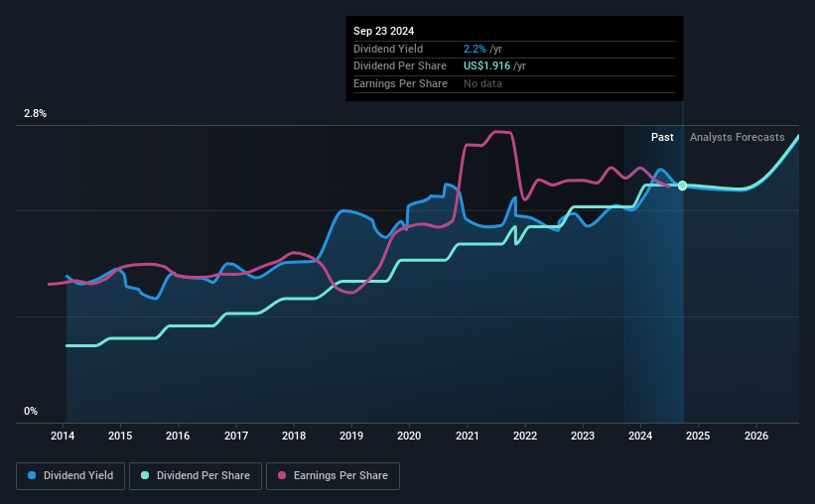Toggle the Earnings Per Share legend button

pos(333,476)
